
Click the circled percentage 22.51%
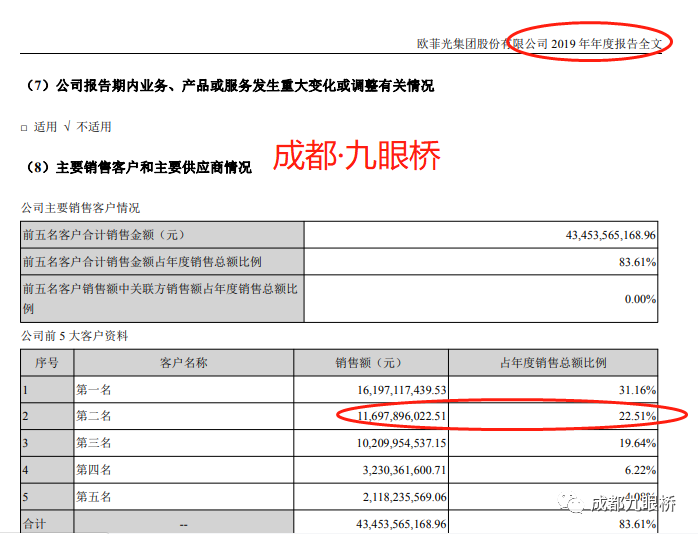point(637,416)
